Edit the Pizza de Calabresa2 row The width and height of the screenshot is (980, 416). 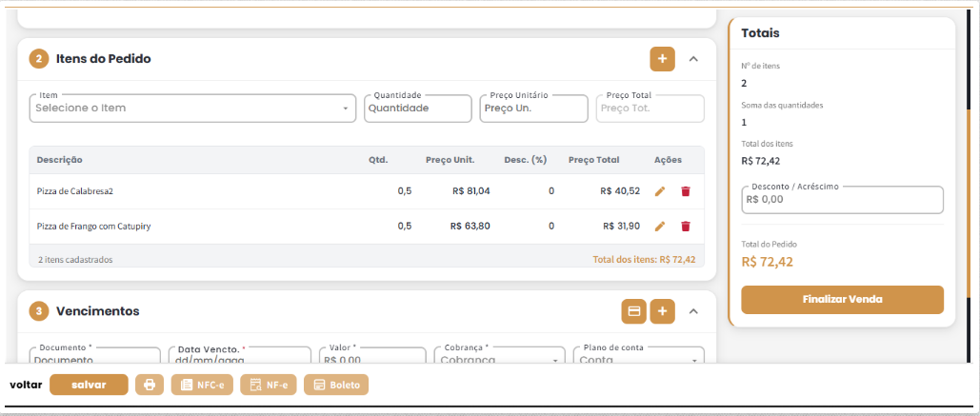click(x=660, y=191)
